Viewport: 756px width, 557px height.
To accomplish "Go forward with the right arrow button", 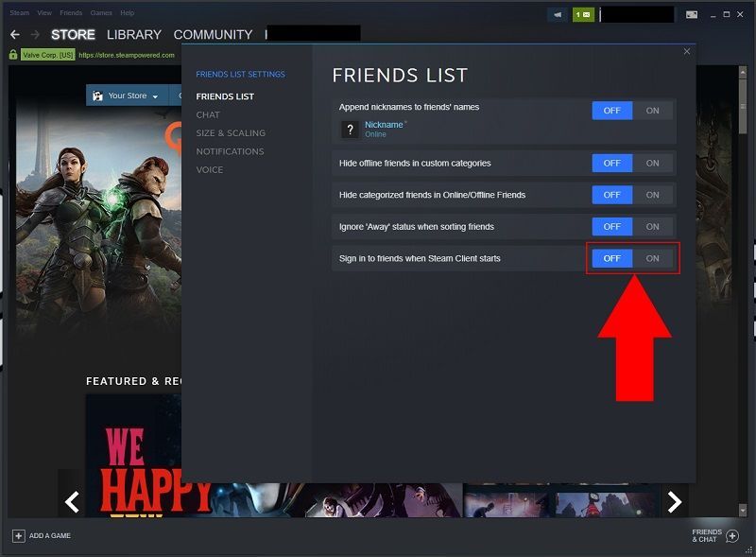I will click(x=35, y=35).
